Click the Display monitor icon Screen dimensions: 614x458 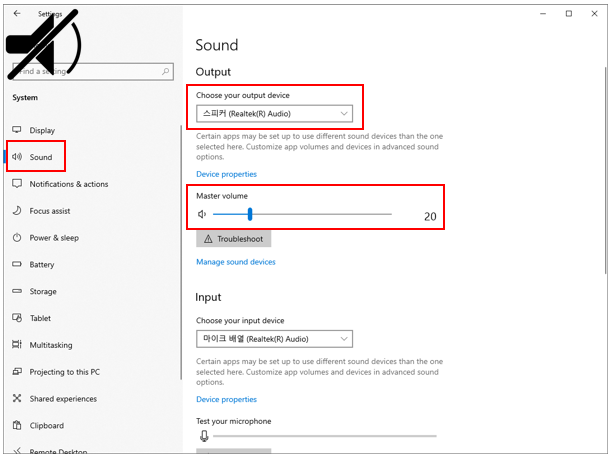pos(17,130)
